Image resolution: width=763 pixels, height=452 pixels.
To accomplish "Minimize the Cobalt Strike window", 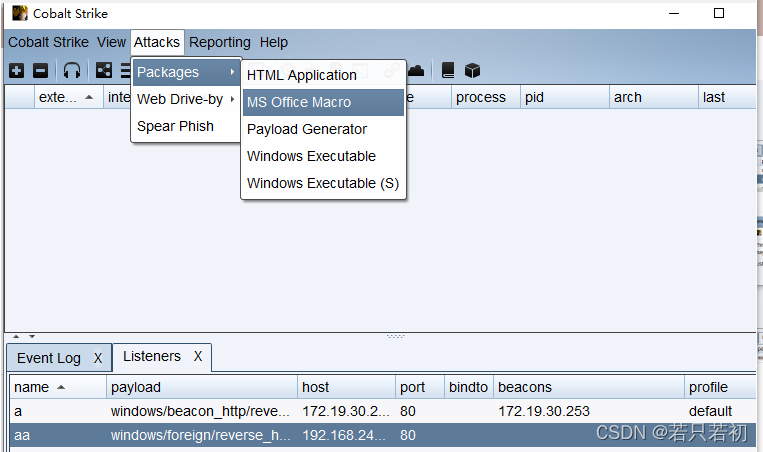I will point(674,14).
